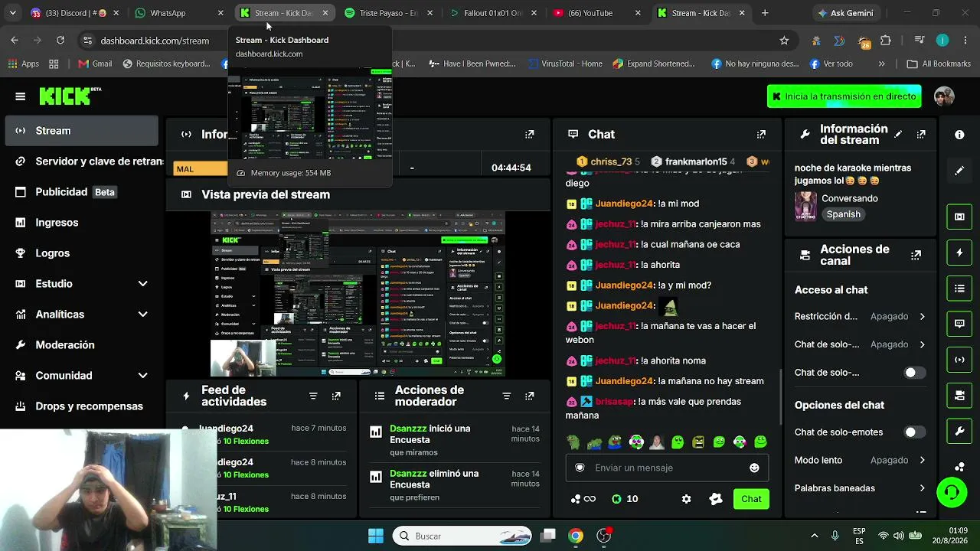Open Restricción de chat options arrow
The image size is (980, 551).
point(922,316)
